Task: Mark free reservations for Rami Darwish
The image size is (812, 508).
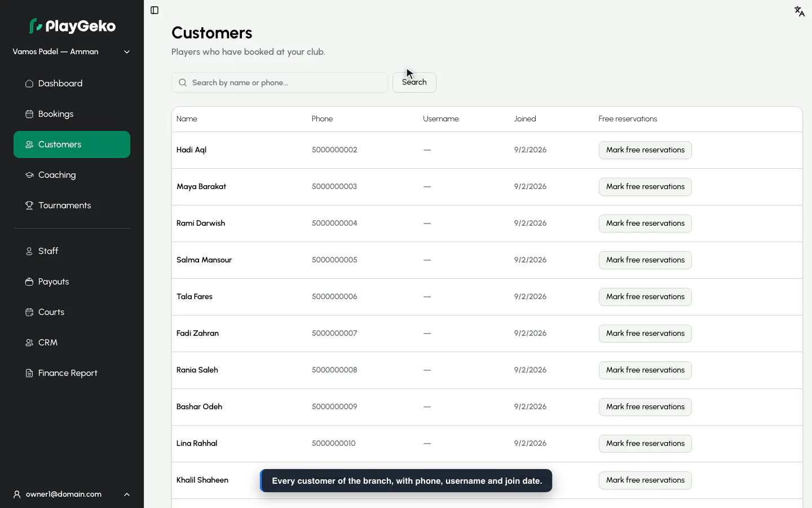Action: click(645, 224)
